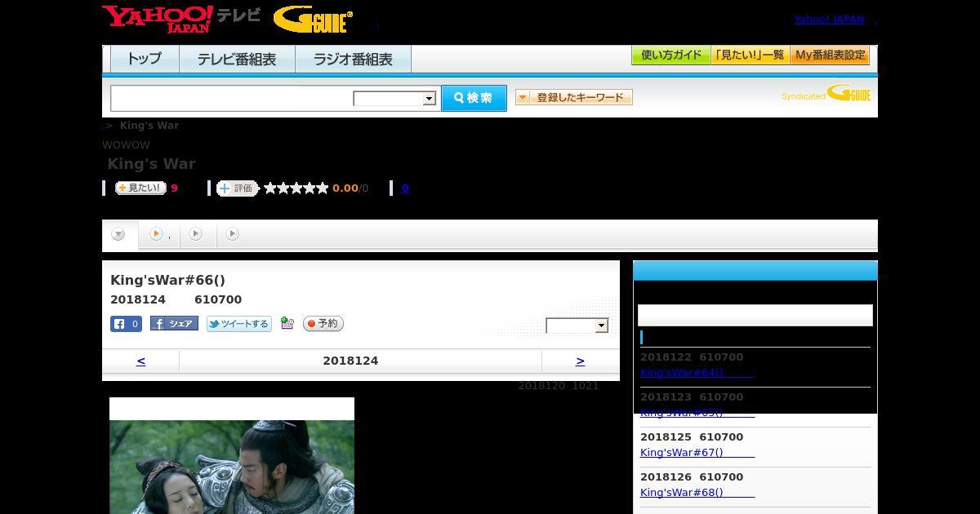Screen dimensions: 980x514
Task: Click the 2018125 610700 schedule entry
Action: (692, 436)
